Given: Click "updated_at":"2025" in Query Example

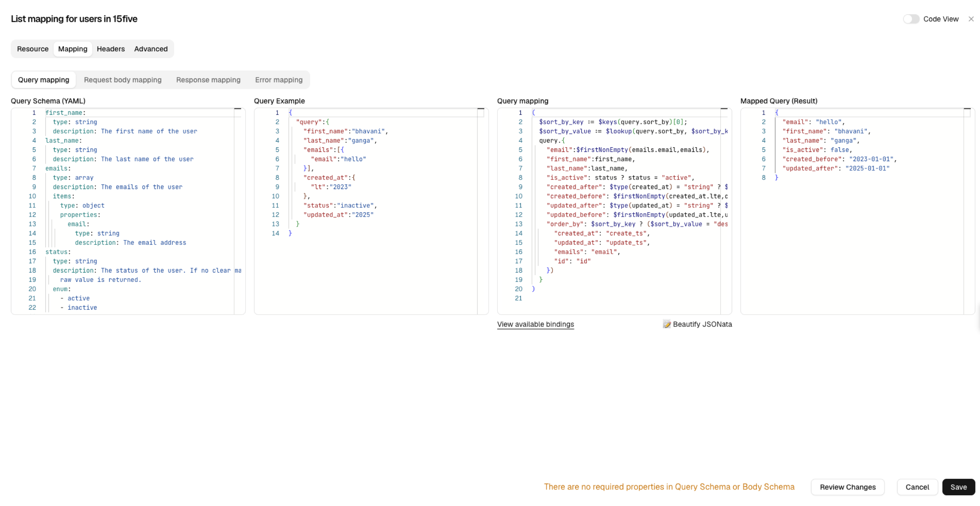Looking at the screenshot, I should [x=338, y=215].
